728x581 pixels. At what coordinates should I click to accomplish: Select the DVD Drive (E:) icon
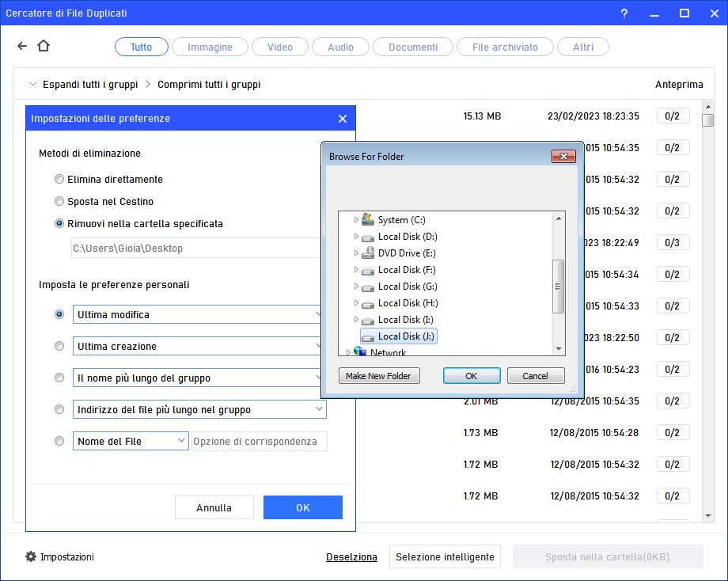(x=368, y=253)
